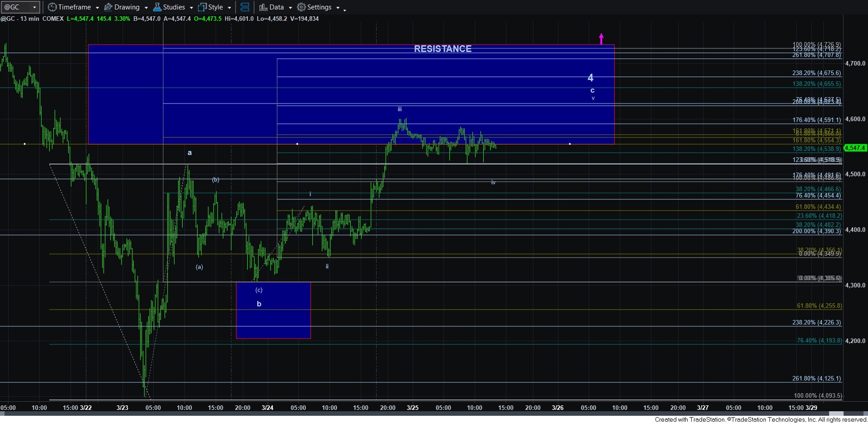
Task: Click the Timeframe clock icon
Action: tap(52, 7)
